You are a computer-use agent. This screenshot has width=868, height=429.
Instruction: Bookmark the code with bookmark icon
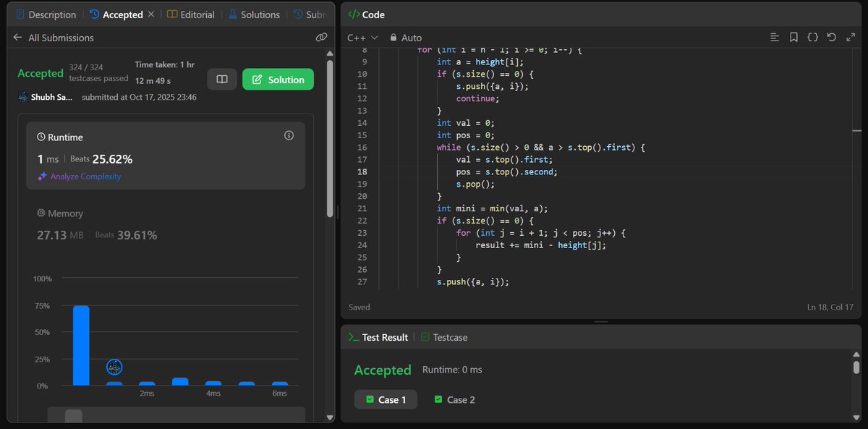point(793,38)
